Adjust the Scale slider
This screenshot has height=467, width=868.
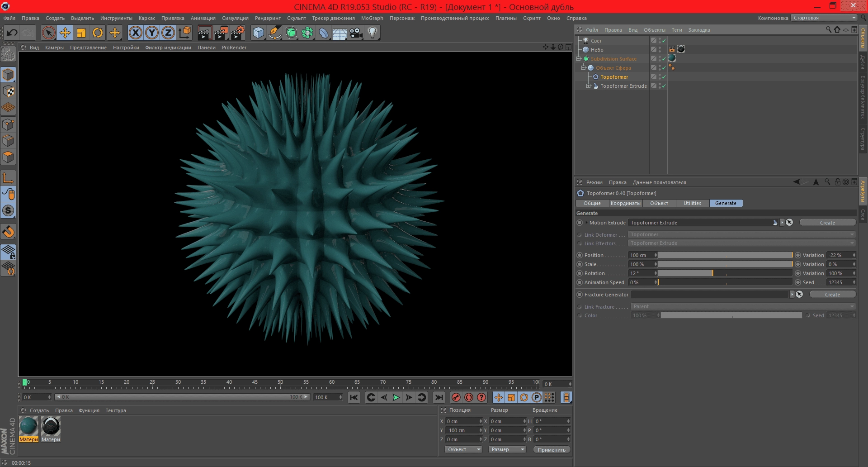click(x=725, y=264)
